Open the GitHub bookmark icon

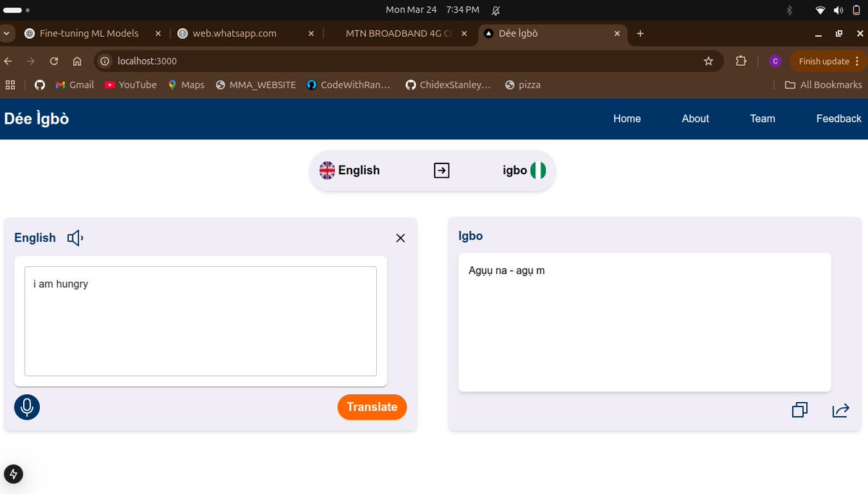point(40,85)
